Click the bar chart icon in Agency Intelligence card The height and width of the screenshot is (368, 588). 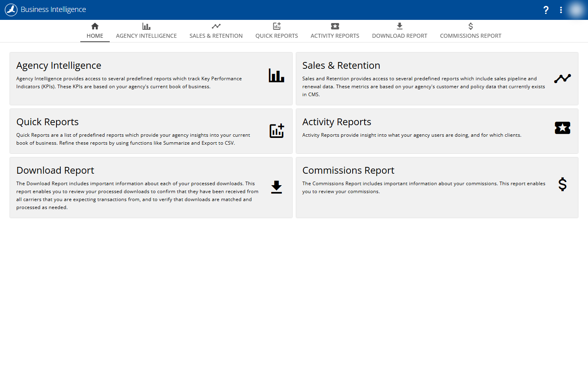click(276, 76)
